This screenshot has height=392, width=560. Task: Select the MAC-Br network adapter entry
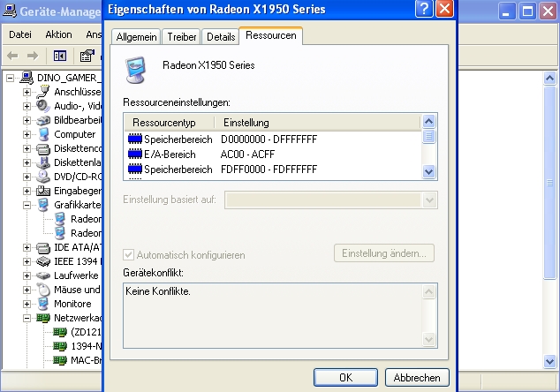point(77,360)
